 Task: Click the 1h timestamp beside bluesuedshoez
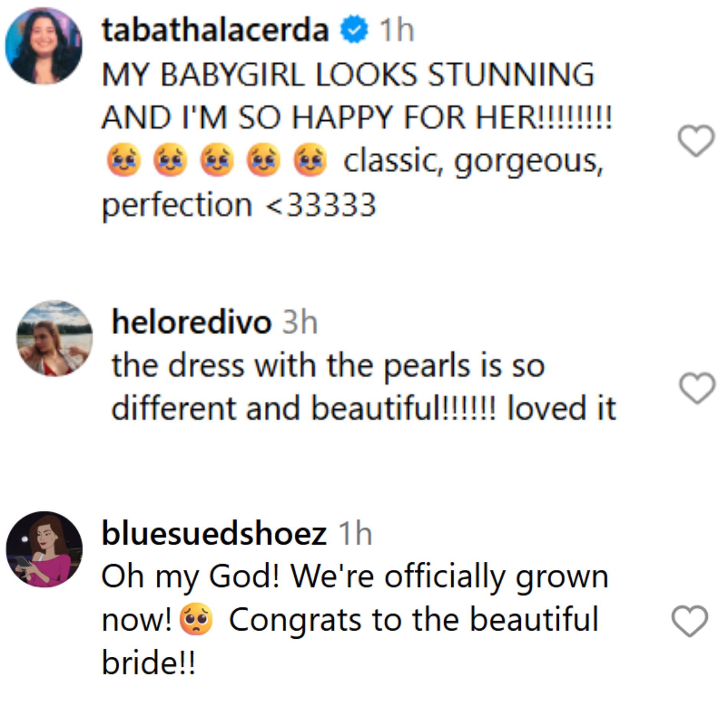coord(356,533)
